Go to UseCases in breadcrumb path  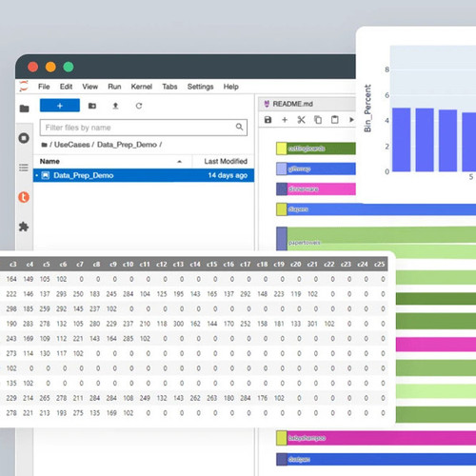click(72, 145)
